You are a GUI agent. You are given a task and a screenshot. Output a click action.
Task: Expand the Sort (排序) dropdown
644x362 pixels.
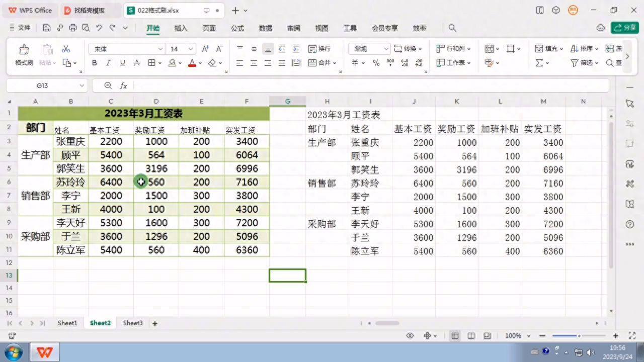pyautogui.click(x=597, y=49)
